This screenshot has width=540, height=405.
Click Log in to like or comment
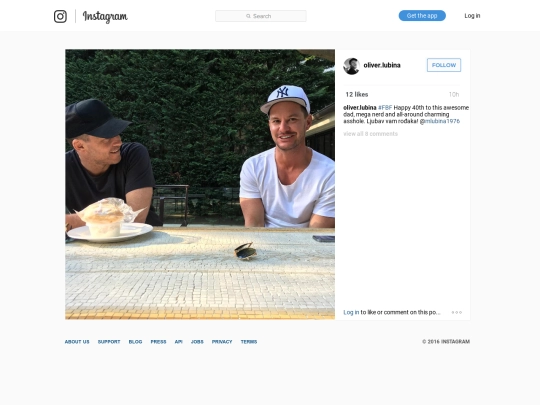click(x=351, y=312)
